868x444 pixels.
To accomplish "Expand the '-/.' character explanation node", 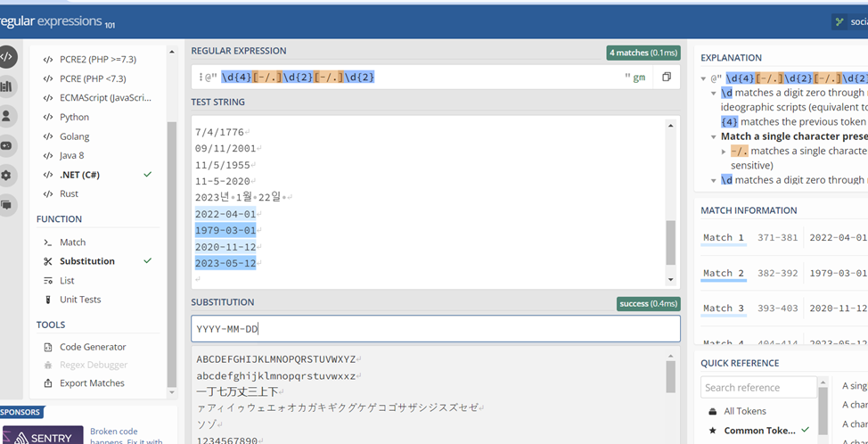I will [x=724, y=152].
